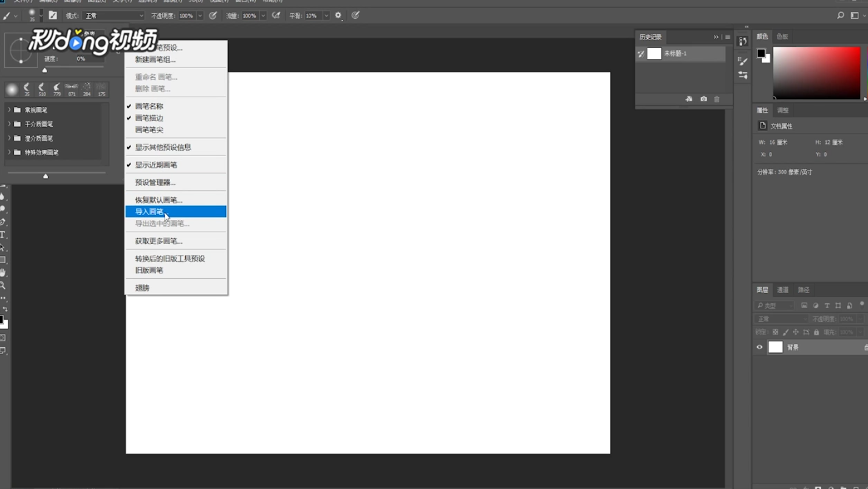Screen dimensions: 868x489
Task: Switch to the 色板 tab
Action: pyautogui.click(x=782, y=36)
